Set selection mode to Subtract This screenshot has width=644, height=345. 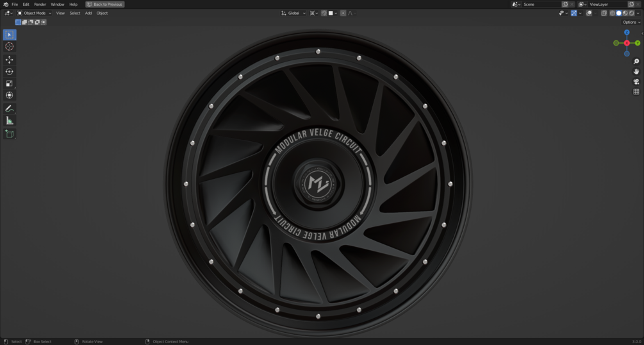pyautogui.click(x=31, y=22)
